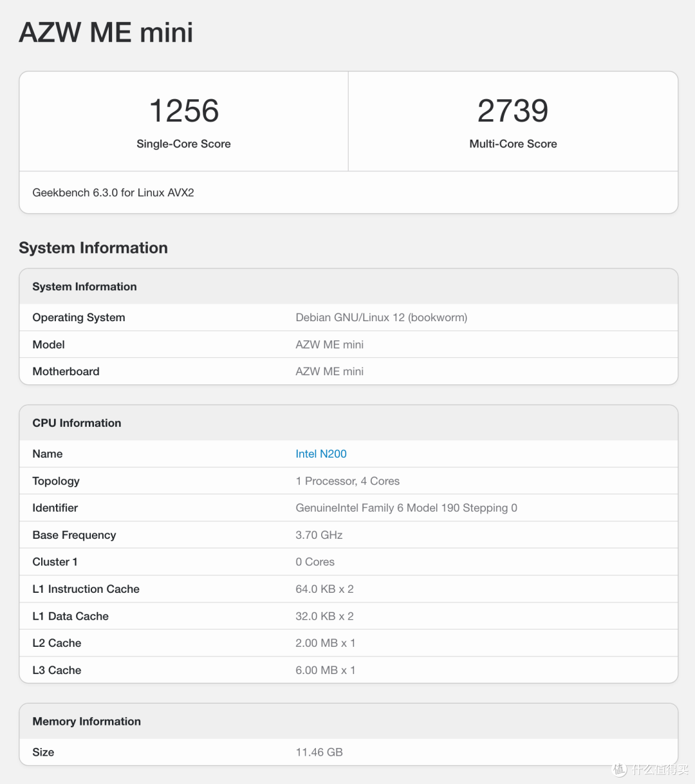This screenshot has height=784, width=695.
Task: Click the Topology row label
Action: (56, 481)
